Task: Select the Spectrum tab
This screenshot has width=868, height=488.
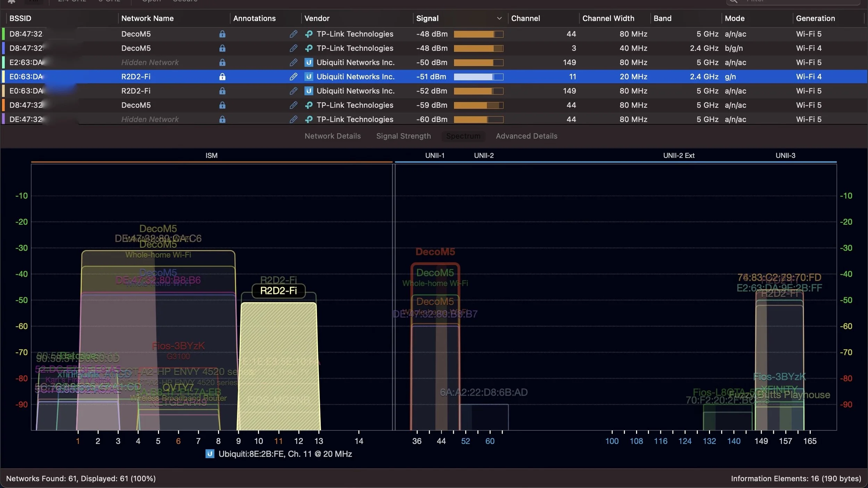Action: [463, 136]
